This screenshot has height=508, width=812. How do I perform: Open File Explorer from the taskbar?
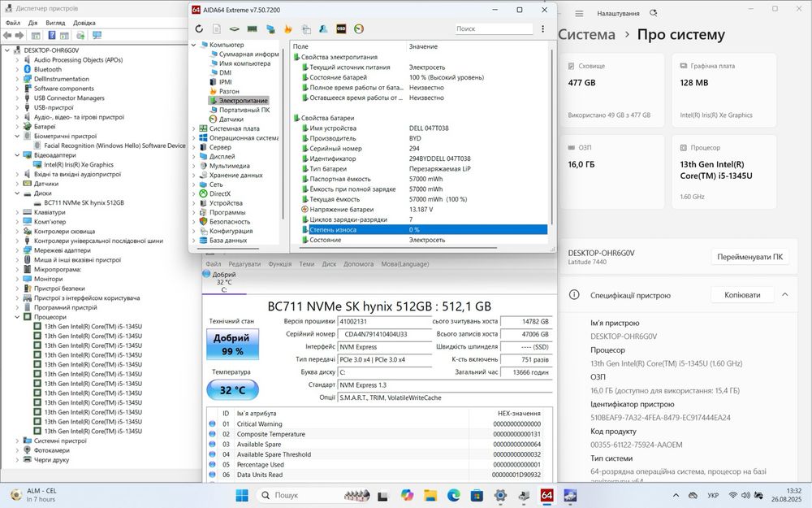tap(430, 495)
